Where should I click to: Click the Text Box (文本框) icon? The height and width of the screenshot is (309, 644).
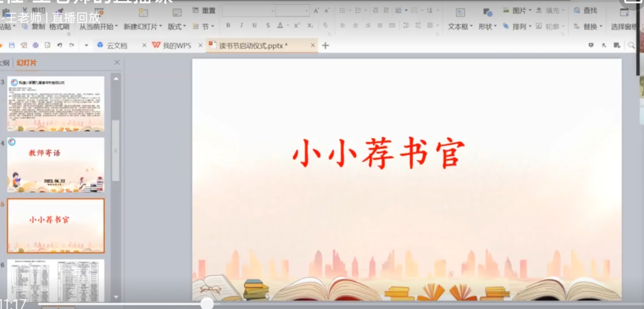pyautogui.click(x=460, y=13)
